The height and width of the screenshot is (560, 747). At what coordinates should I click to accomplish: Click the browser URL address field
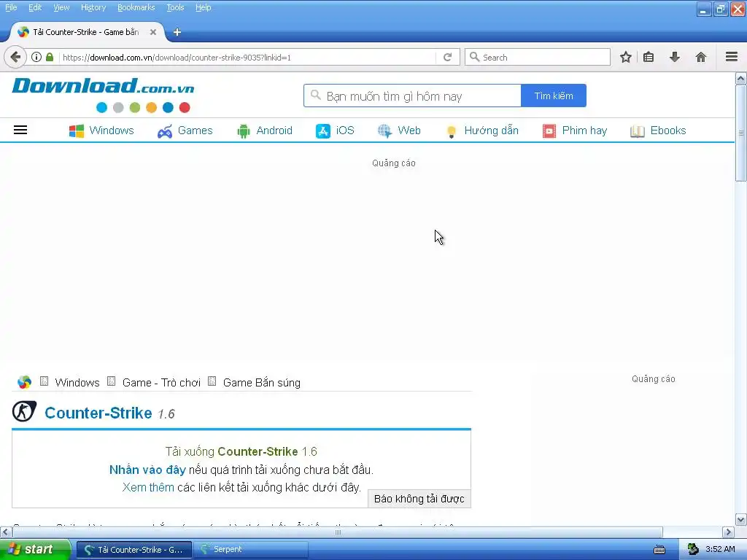point(248,57)
